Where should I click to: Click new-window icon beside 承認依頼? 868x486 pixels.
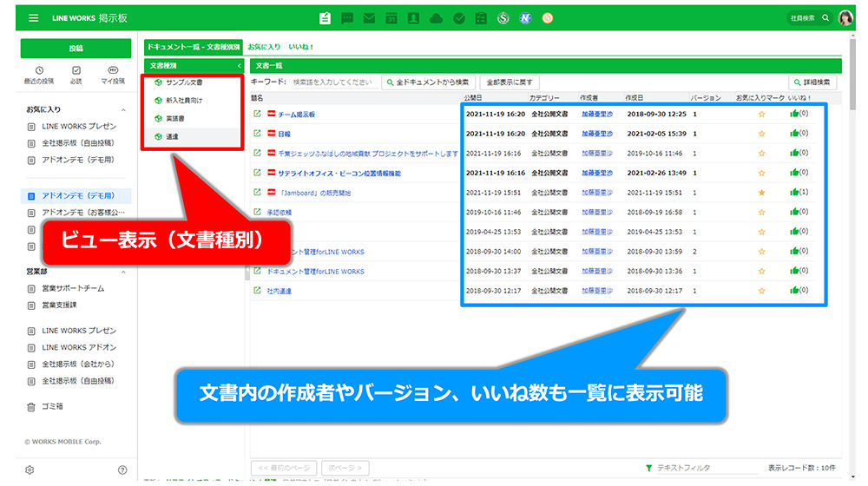tap(257, 212)
